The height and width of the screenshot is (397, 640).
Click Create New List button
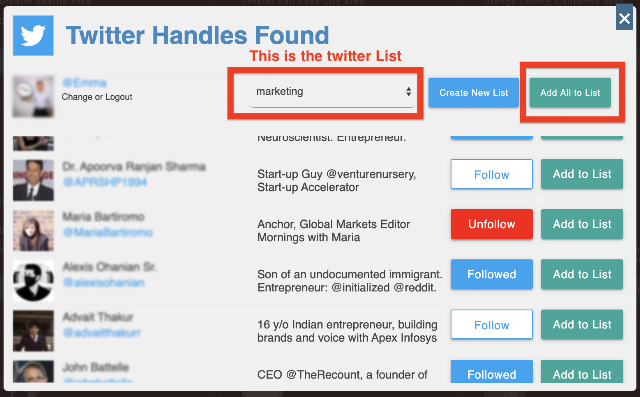pyautogui.click(x=473, y=93)
